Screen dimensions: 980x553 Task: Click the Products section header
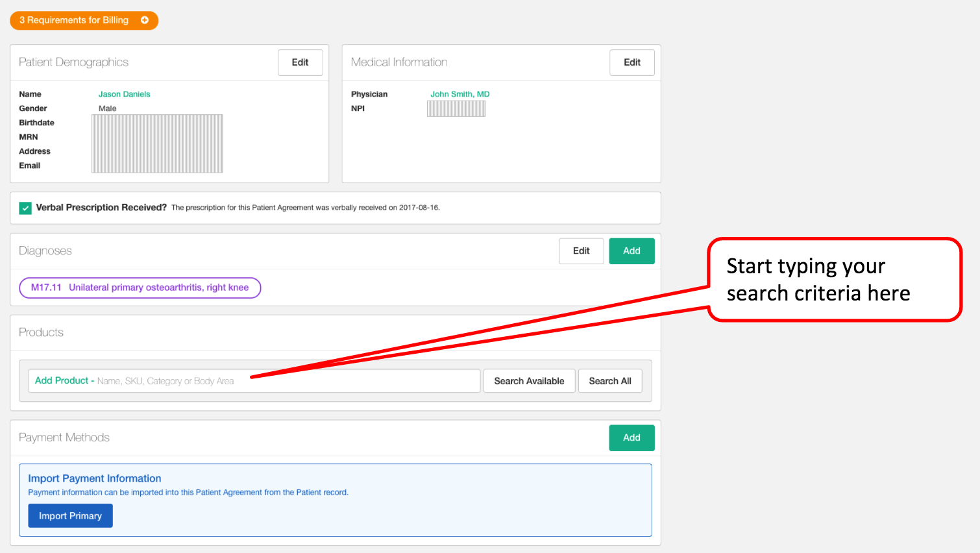42,332
